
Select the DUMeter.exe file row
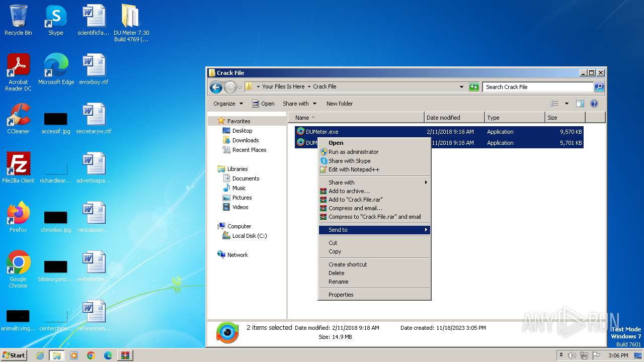pos(439,132)
